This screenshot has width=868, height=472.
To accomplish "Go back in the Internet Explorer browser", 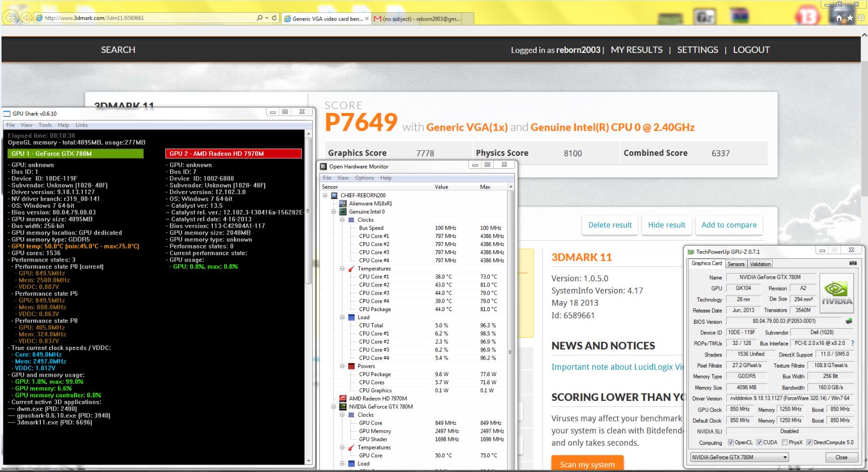I will [x=11, y=18].
